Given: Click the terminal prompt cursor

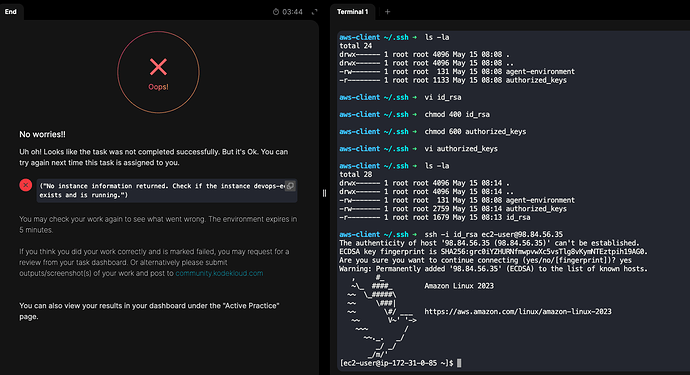Looking at the screenshot, I should coord(459,363).
